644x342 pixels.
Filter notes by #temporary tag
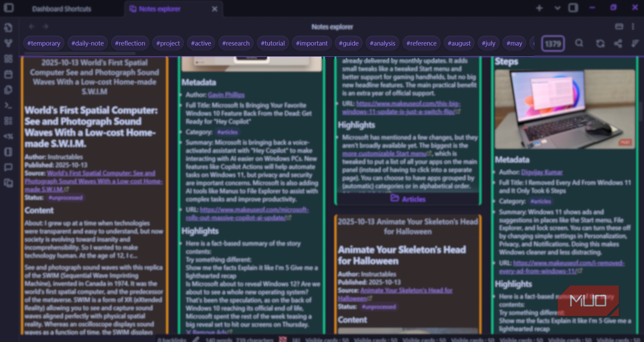click(44, 43)
